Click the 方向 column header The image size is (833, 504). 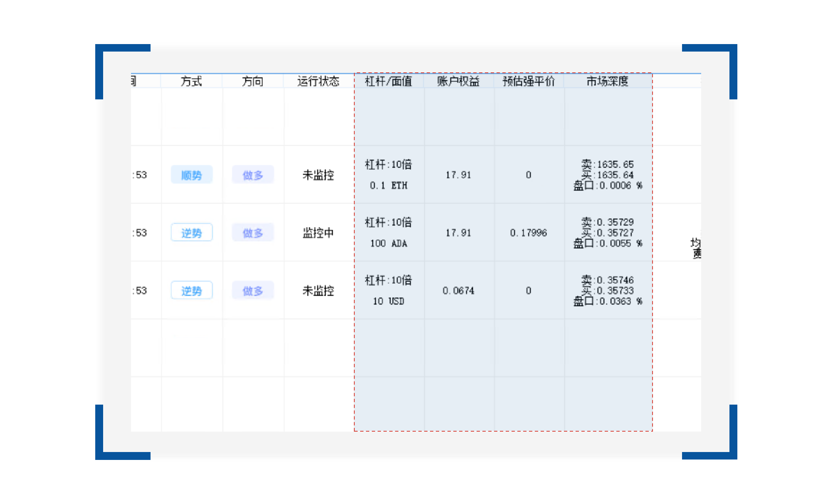pyautogui.click(x=252, y=81)
